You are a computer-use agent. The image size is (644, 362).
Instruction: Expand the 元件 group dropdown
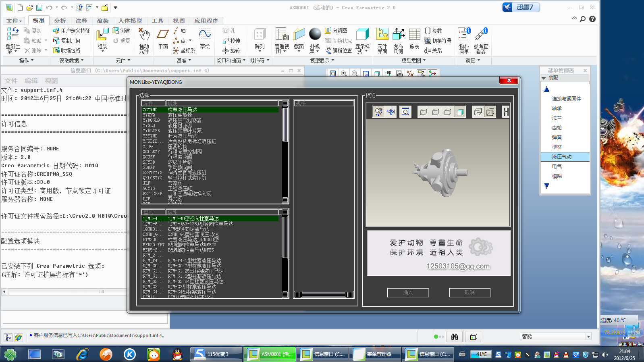tap(123, 60)
